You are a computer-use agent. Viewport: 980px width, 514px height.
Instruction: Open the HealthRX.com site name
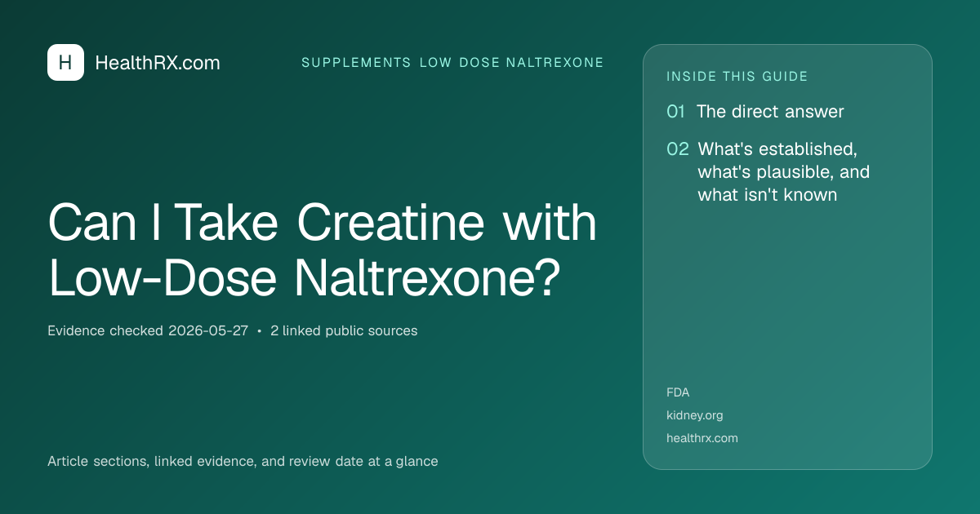158,63
